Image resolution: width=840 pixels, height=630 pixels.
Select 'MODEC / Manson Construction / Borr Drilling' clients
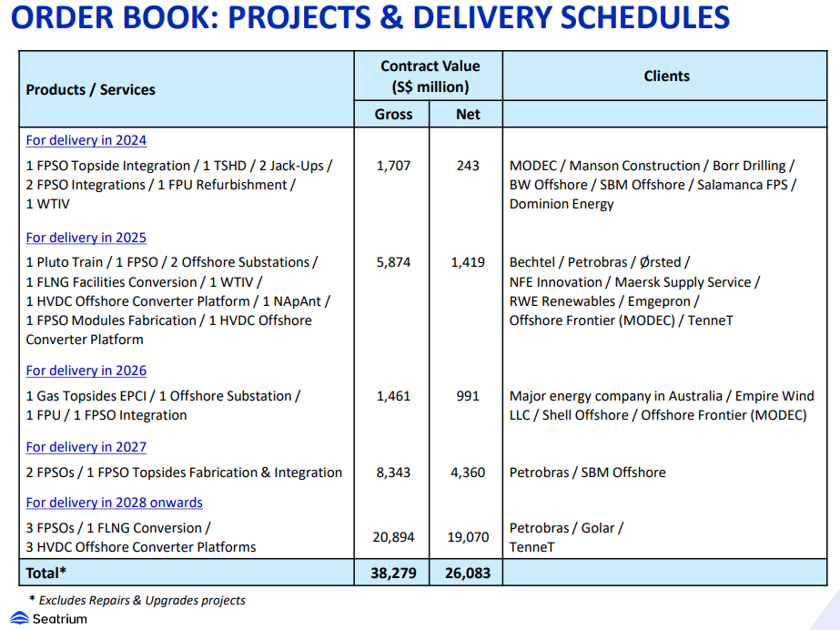tap(652, 166)
